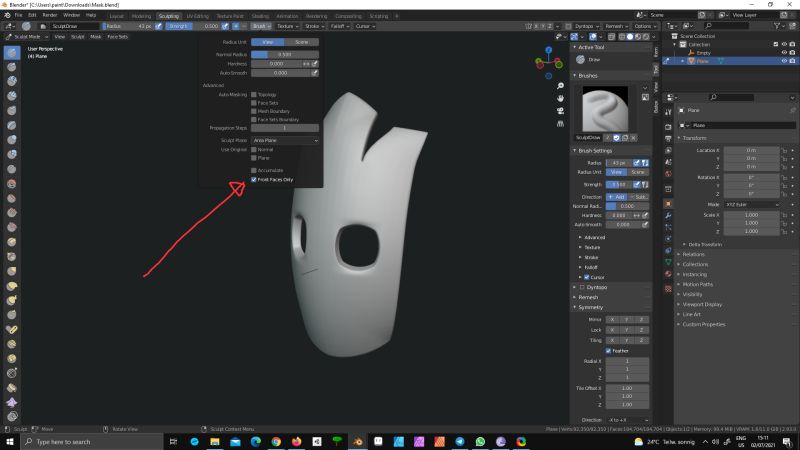Open the Face Sets menu
The image size is (800, 450).
coord(117,37)
